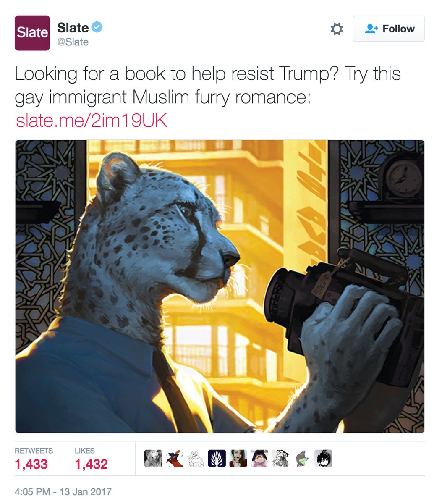Viewport: 442px width, 504px height.
Task: Open Slate's profile picture
Action: tap(32, 33)
